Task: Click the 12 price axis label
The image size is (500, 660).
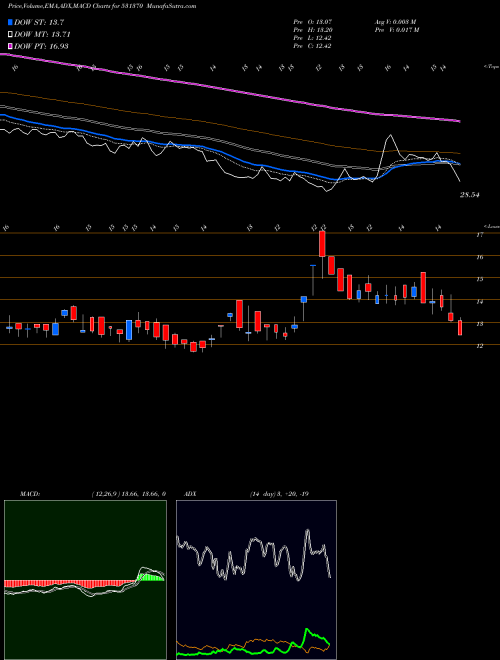Action: pos(479,346)
